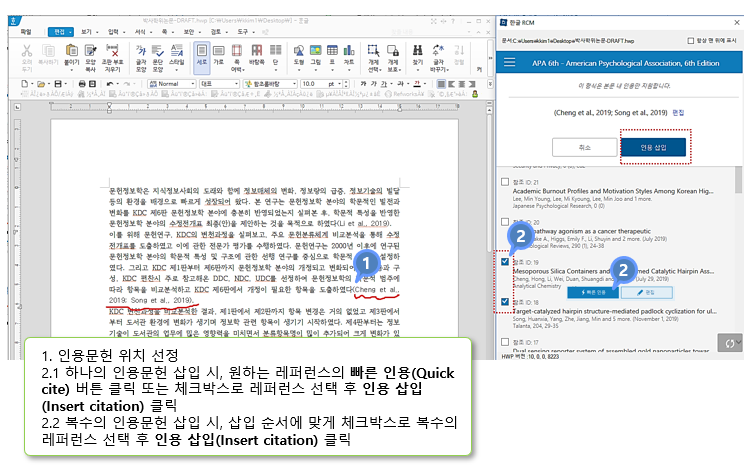The height and width of the screenshot is (466, 753).
Task: Enable the always-on-top (항상 맨 위에 표시) checkbox
Action: tap(691, 41)
